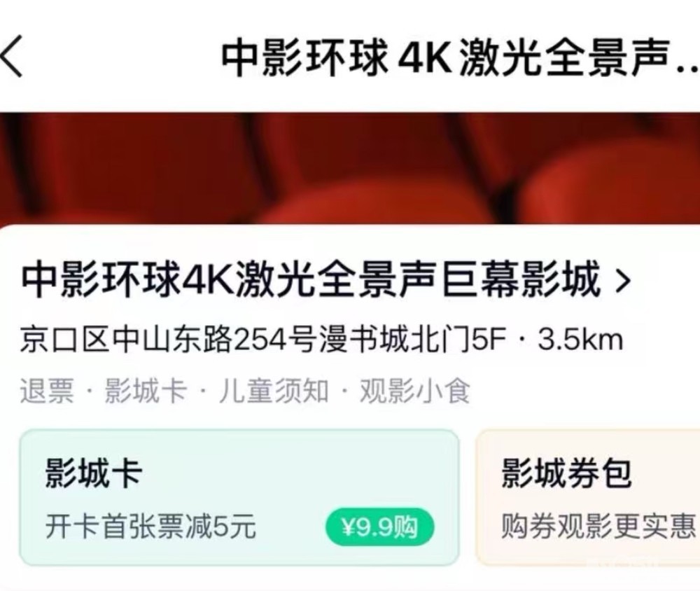Tap the 3.5km distance label
Screen dimensions: 700x591
[580, 340]
